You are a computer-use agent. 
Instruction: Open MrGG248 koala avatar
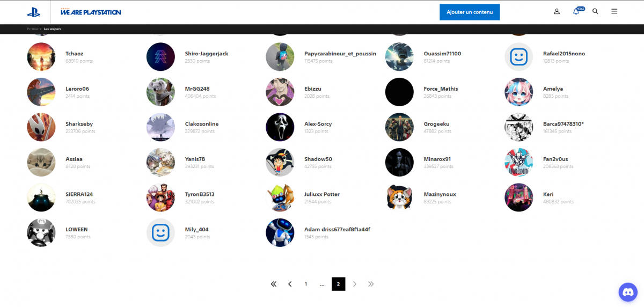tap(160, 92)
